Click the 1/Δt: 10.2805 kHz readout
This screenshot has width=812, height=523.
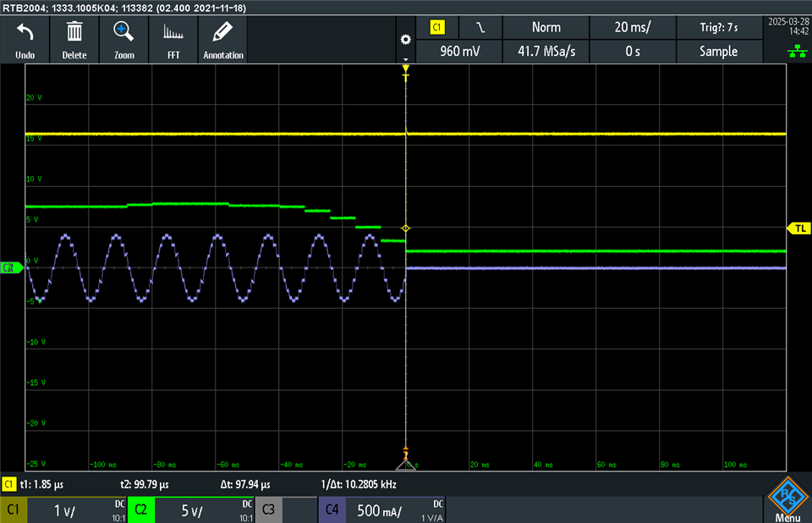click(x=359, y=485)
